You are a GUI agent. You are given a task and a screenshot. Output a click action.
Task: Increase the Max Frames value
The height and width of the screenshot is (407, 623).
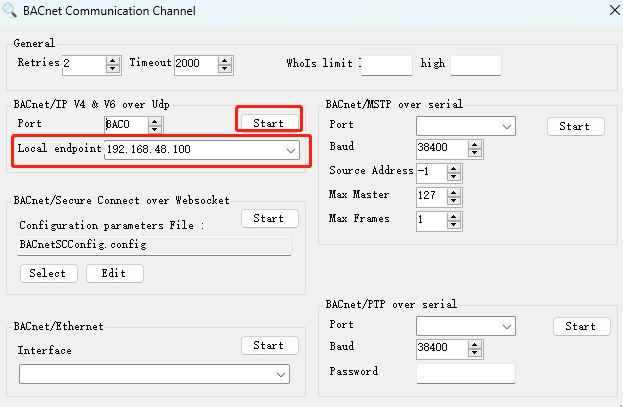[453, 217]
